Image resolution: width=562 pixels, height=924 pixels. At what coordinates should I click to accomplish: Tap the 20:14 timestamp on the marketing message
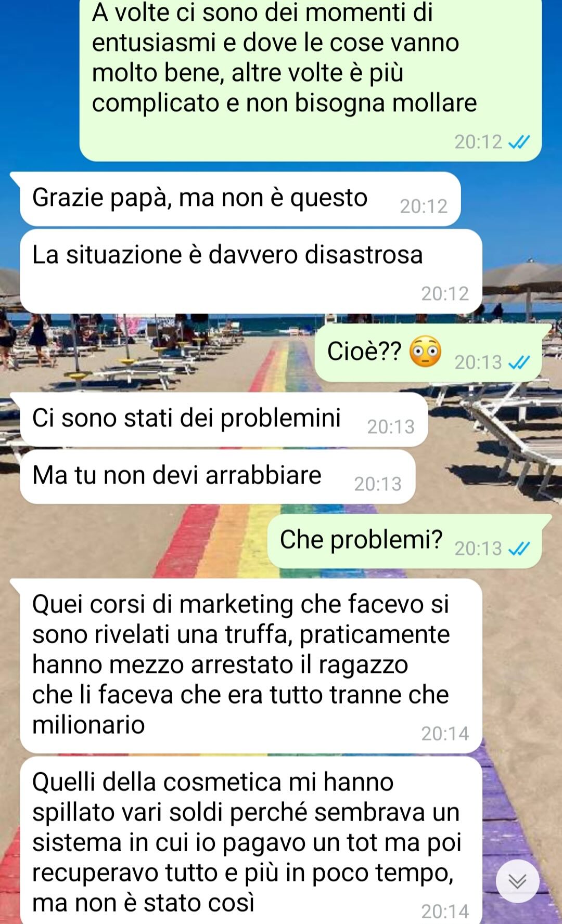pos(445,734)
